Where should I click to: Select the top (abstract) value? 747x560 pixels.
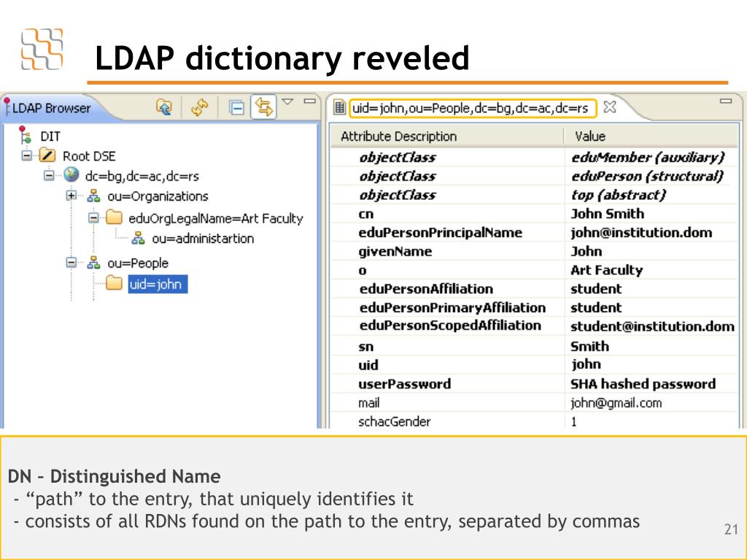pyautogui.click(x=619, y=195)
